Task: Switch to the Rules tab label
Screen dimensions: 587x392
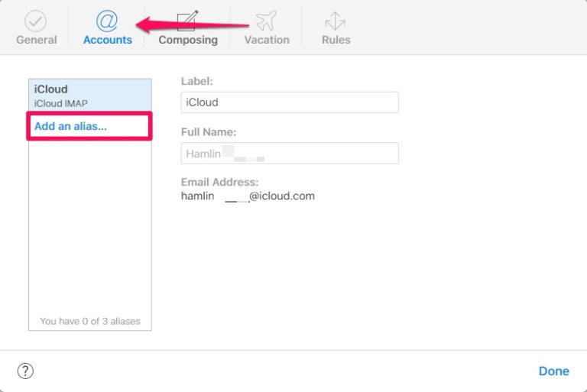Action: 335,40
